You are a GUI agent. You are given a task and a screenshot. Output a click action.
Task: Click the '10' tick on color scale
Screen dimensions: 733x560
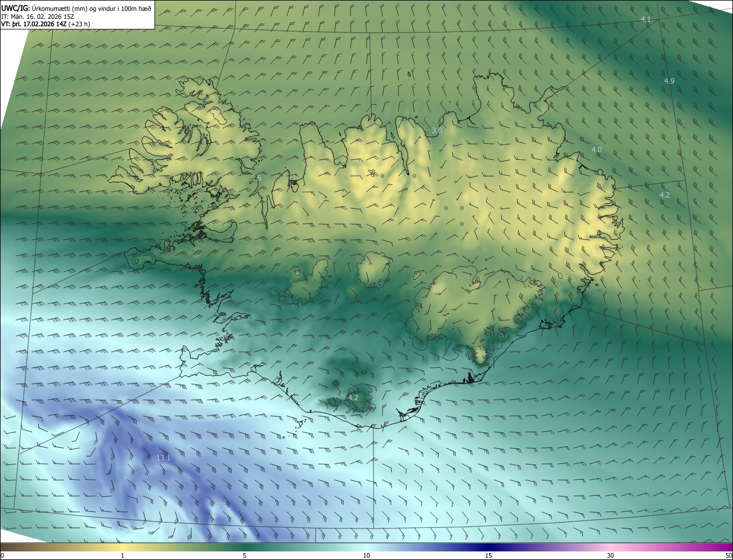(x=366, y=555)
